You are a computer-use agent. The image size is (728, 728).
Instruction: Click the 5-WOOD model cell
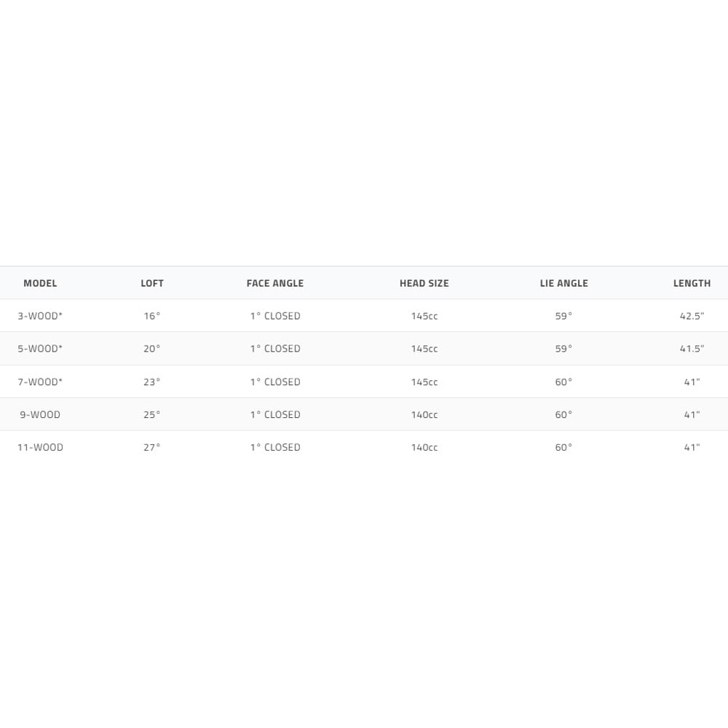(x=40, y=349)
